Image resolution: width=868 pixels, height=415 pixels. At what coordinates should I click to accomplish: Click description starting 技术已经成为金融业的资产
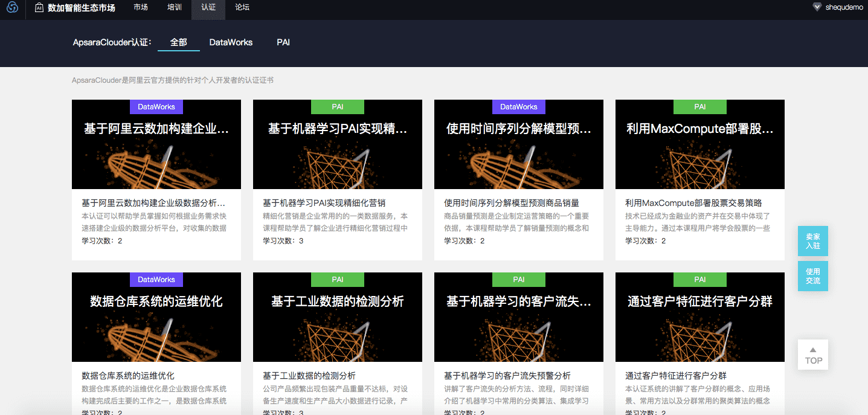tap(698, 222)
